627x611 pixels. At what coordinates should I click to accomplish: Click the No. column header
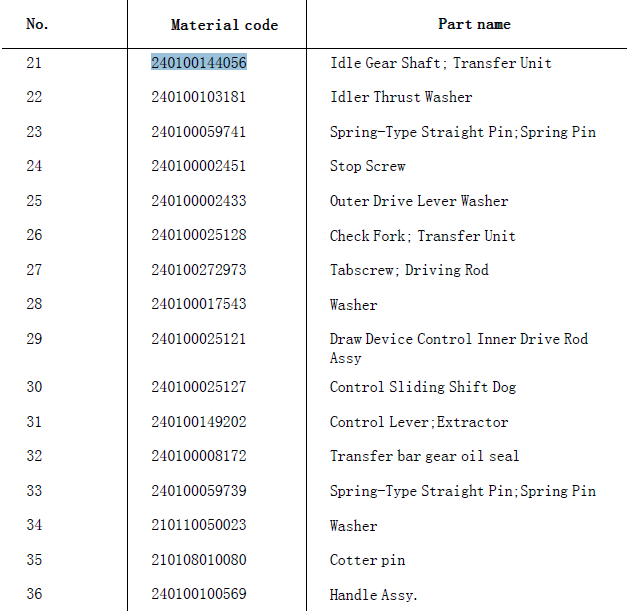coord(37,24)
